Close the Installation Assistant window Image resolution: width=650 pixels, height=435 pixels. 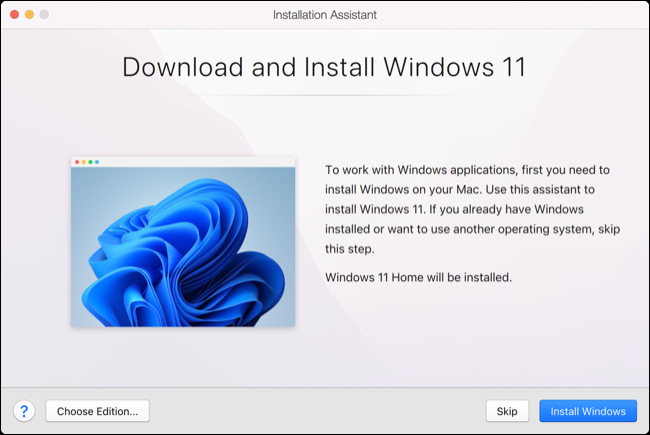click(x=15, y=15)
